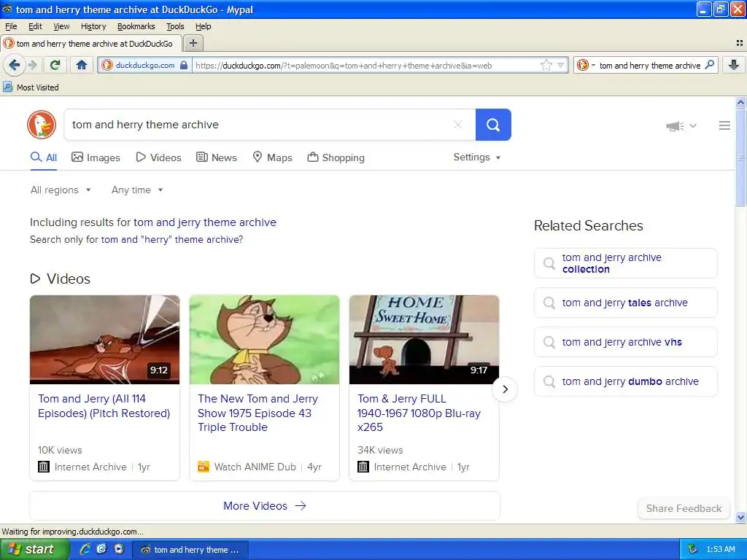Open thumbnail of All 114 Episodes video
This screenshot has height=560, width=747.
click(105, 340)
